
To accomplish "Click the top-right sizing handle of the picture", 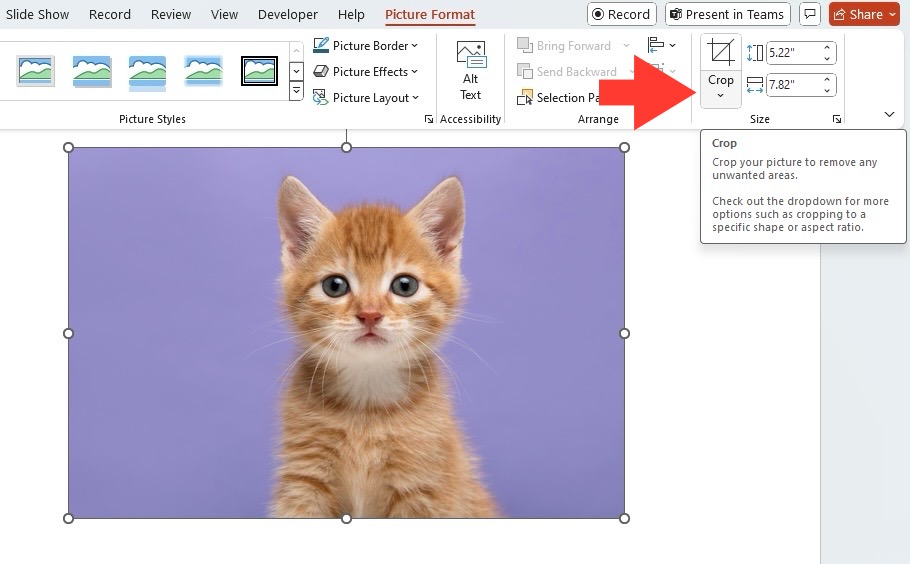I will (624, 147).
